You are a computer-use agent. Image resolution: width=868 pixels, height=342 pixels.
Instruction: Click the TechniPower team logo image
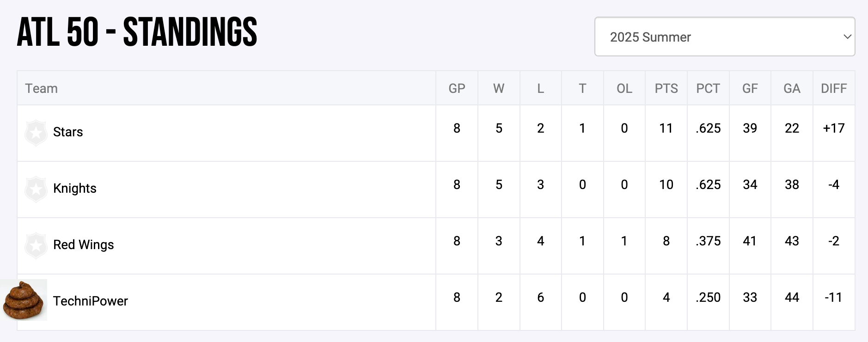[x=24, y=300]
